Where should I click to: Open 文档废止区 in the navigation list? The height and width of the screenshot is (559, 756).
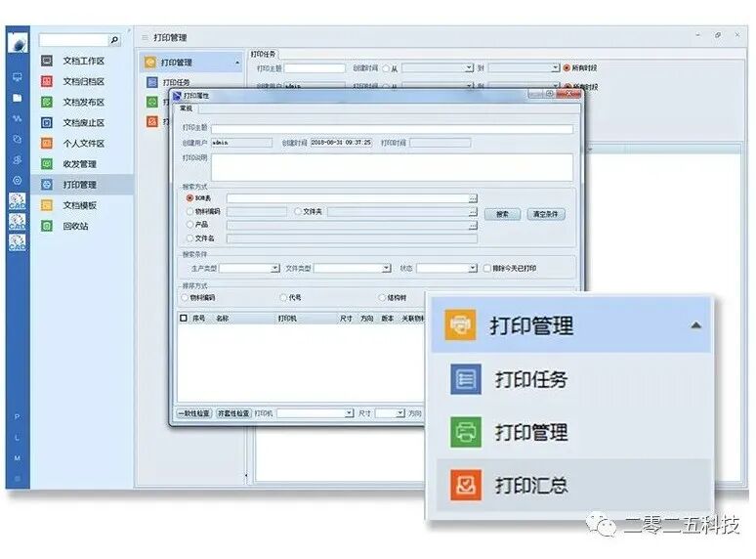83,123
